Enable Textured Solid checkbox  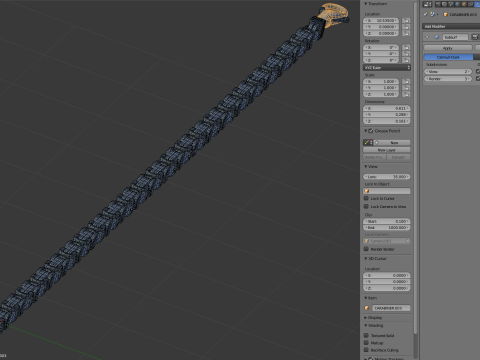coord(366,335)
